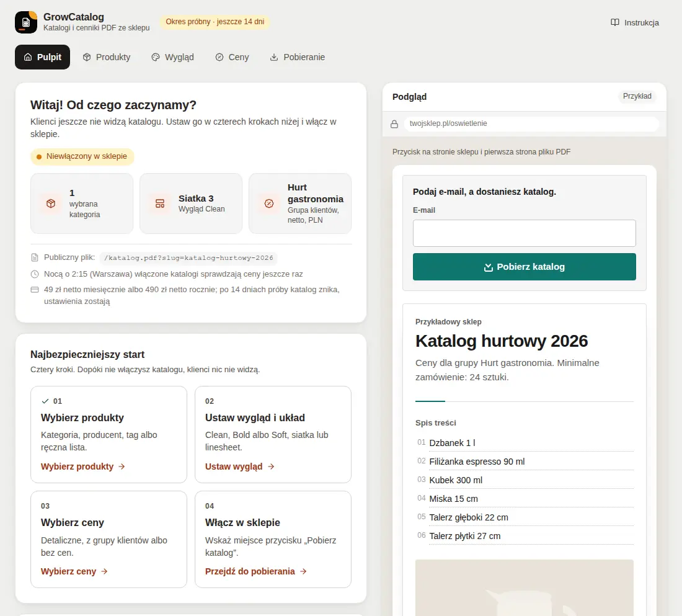Screen dimensions: 682x616
Task: Click 'Kubek 300 ml' contents entry
Action: coord(456,481)
